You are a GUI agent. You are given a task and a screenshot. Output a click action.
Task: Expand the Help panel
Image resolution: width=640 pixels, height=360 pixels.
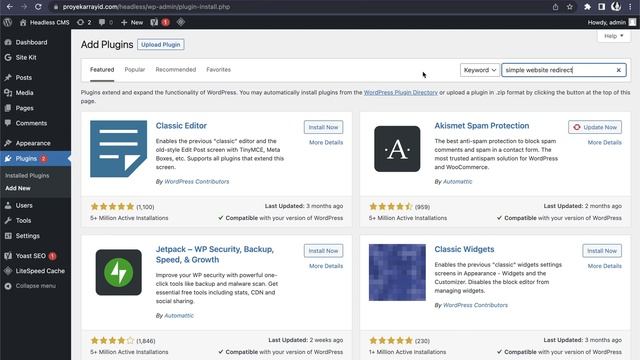pyautogui.click(x=614, y=36)
